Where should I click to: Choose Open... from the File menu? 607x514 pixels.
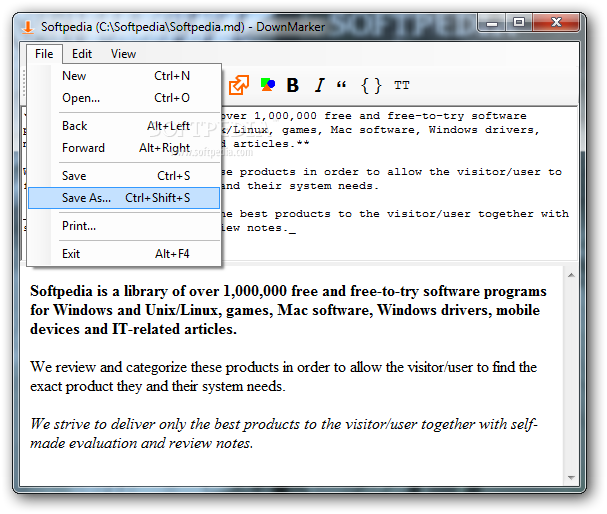click(x=124, y=98)
